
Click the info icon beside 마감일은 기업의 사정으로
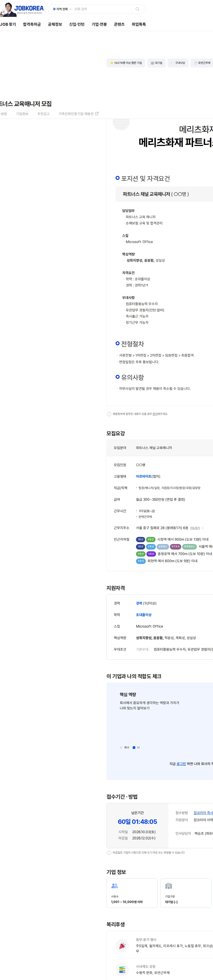[x=109, y=852]
